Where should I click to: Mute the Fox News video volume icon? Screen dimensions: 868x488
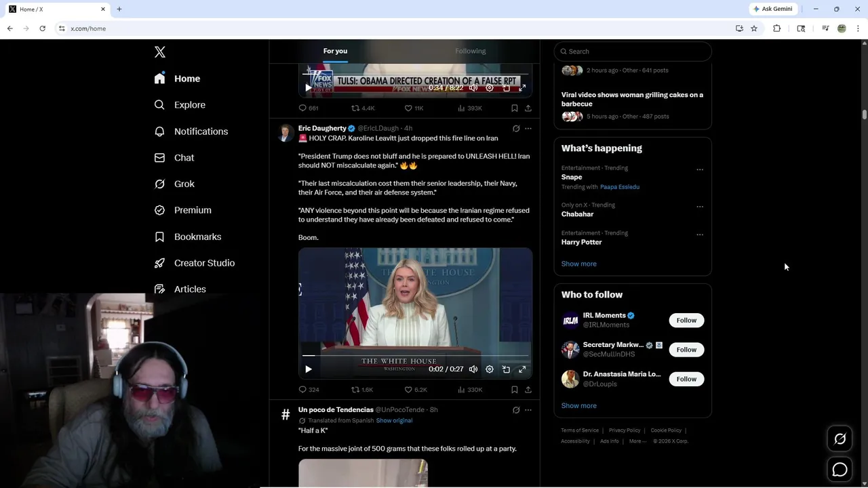pyautogui.click(x=473, y=87)
